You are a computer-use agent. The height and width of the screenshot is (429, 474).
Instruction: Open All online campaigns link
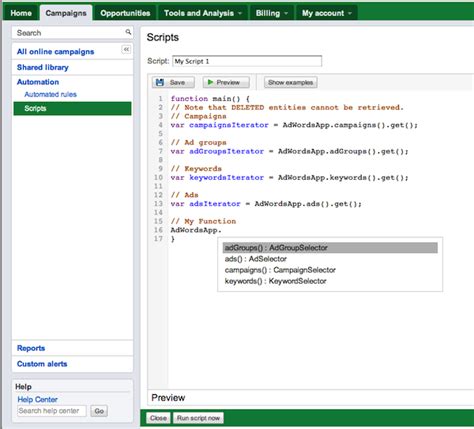(x=55, y=52)
